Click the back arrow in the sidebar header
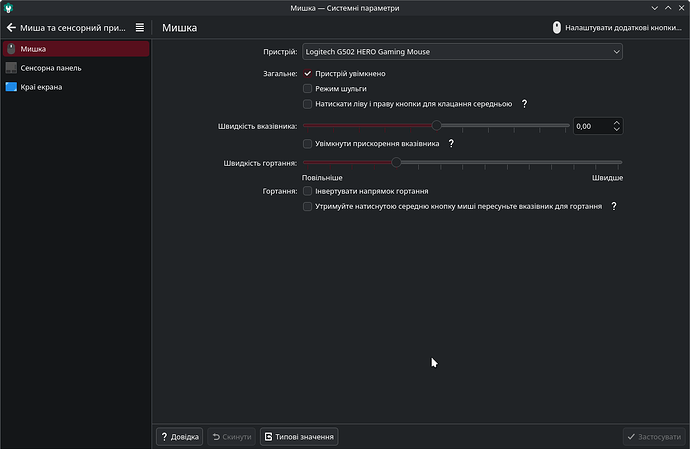 pyautogui.click(x=11, y=28)
